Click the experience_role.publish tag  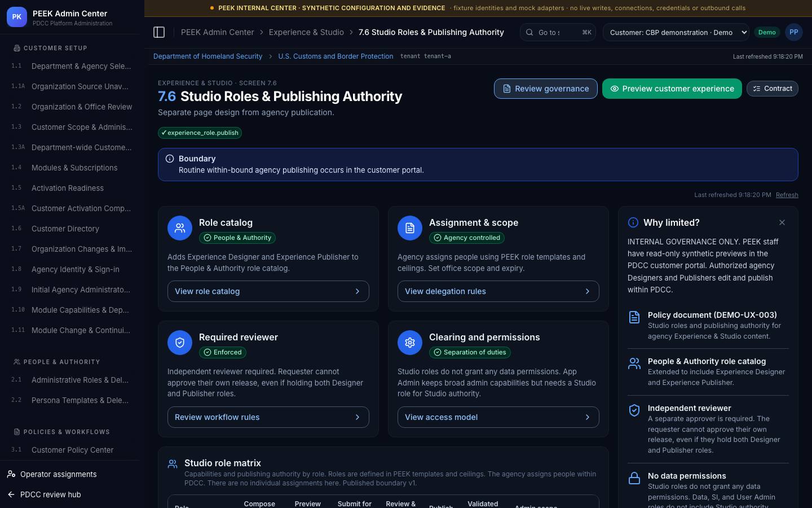[x=200, y=133]
